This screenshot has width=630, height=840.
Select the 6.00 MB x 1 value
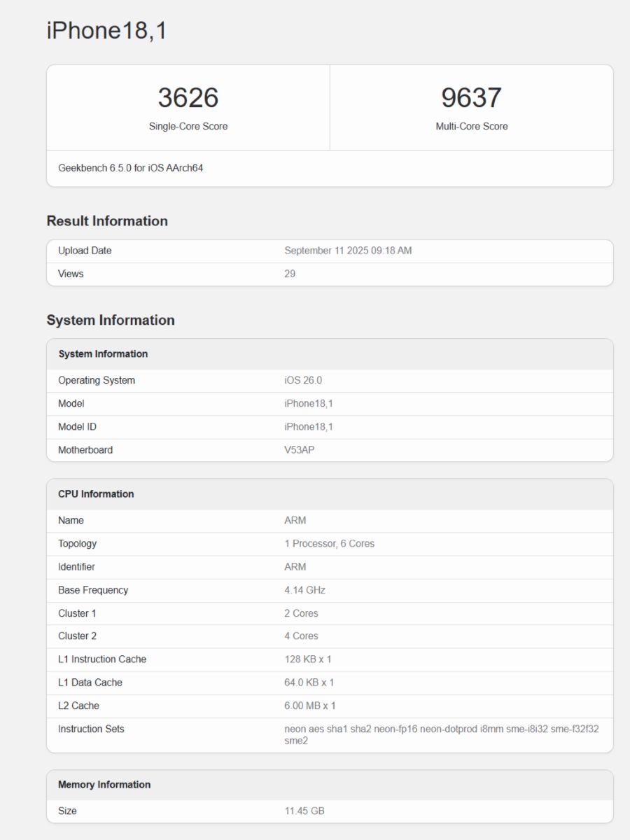pyautogui.click(x=310, y=706)
